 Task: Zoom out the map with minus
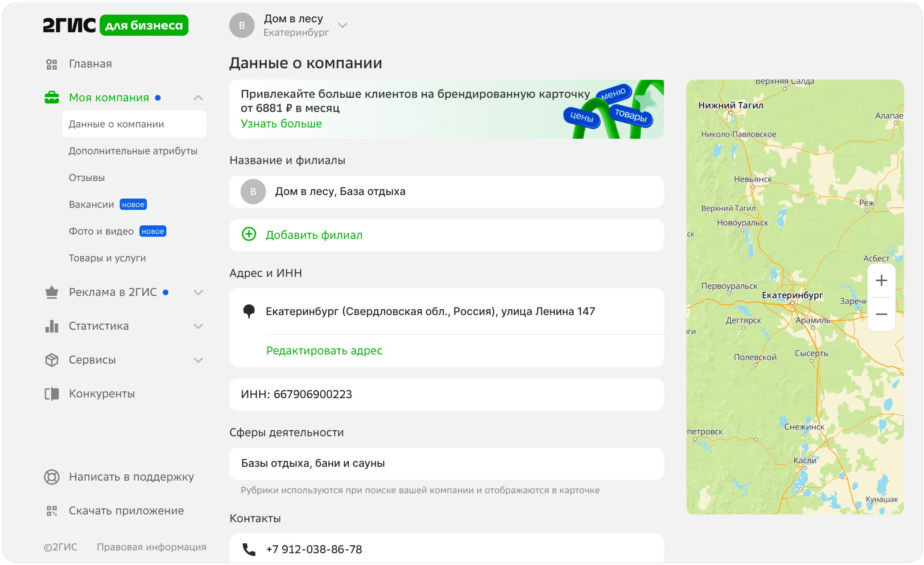881,314
